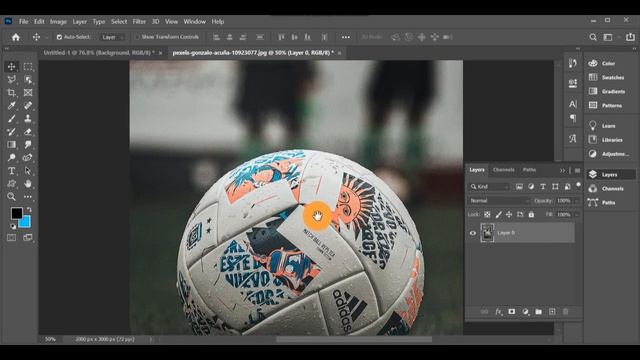Turn layer filtering on or off
The image size is (640, 360).
(578, 185)
